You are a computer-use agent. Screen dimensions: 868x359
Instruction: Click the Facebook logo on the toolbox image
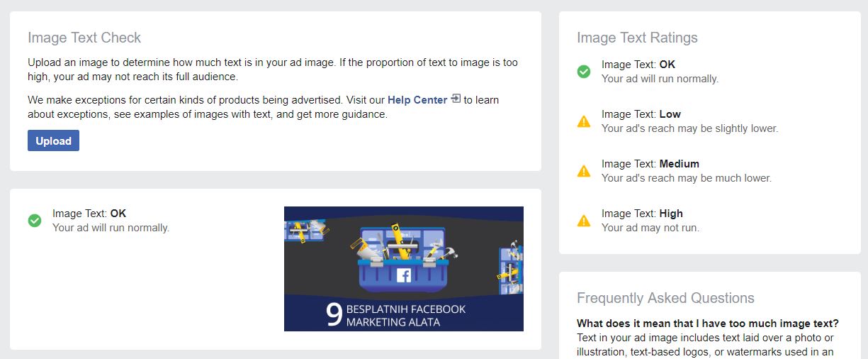404,276
